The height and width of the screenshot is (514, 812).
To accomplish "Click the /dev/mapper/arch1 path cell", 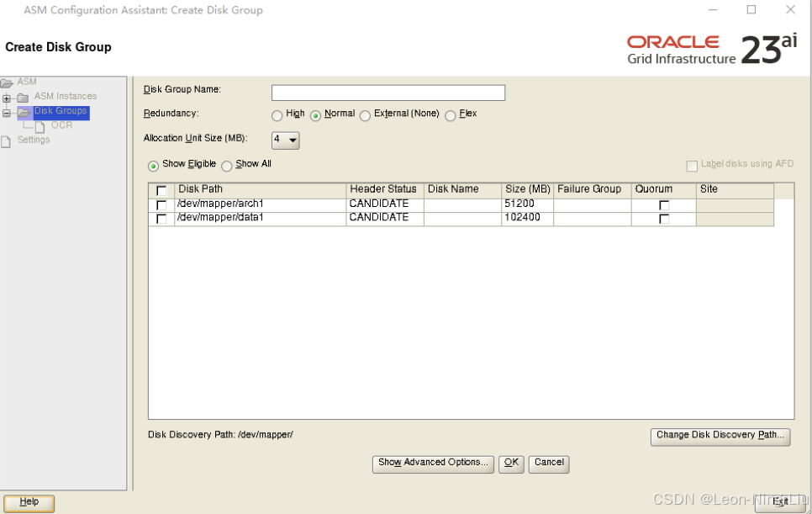I will (x=260, y=204).
